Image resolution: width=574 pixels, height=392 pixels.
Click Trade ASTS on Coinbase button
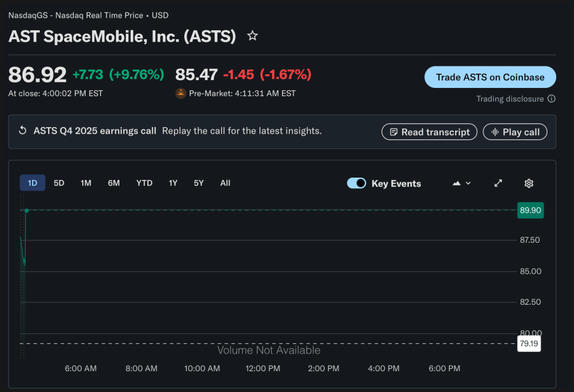coord(490,77)
